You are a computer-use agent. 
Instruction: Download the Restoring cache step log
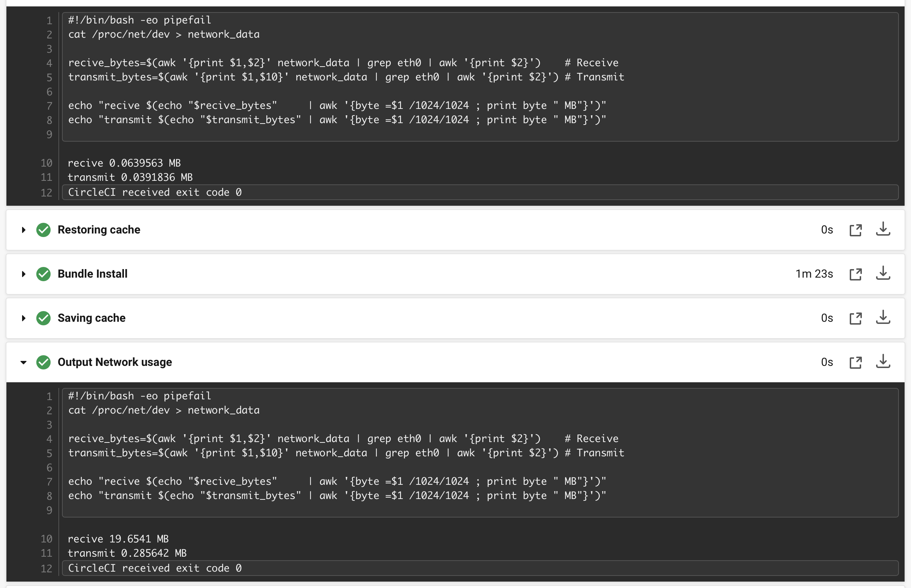pos(883,230)
